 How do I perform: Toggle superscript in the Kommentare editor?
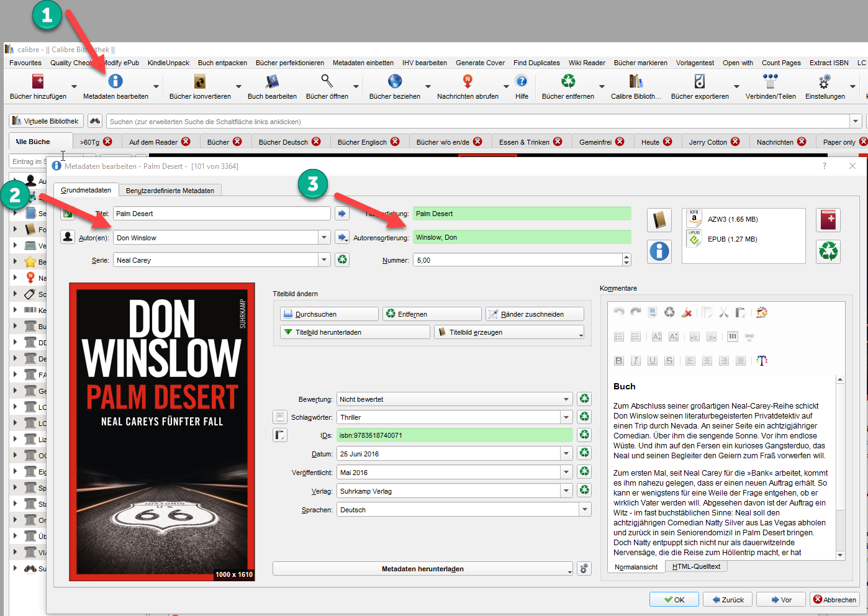click(657, 337)
